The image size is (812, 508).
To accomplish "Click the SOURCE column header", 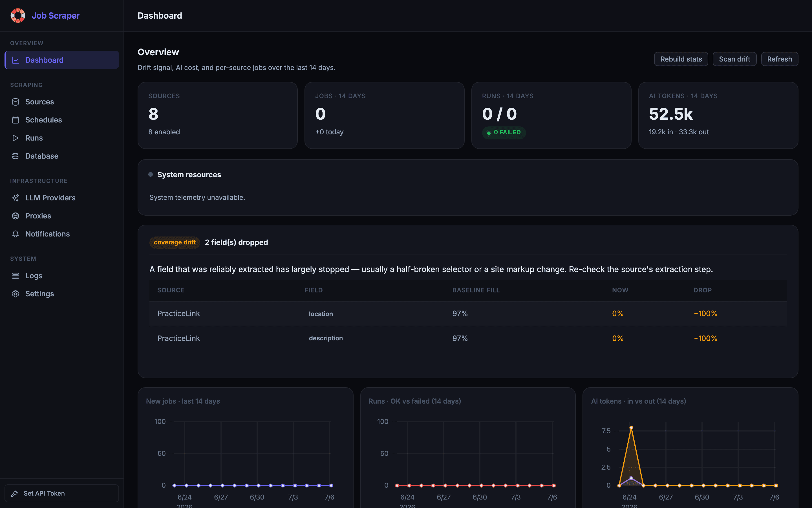I will coord(171,290).
